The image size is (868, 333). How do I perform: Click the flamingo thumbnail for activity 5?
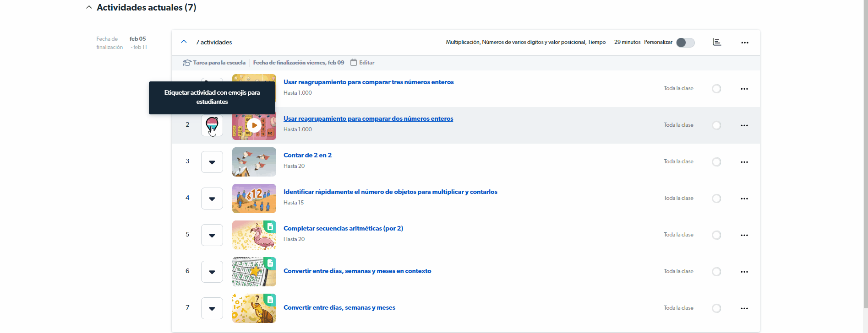[x=254, y=235]
